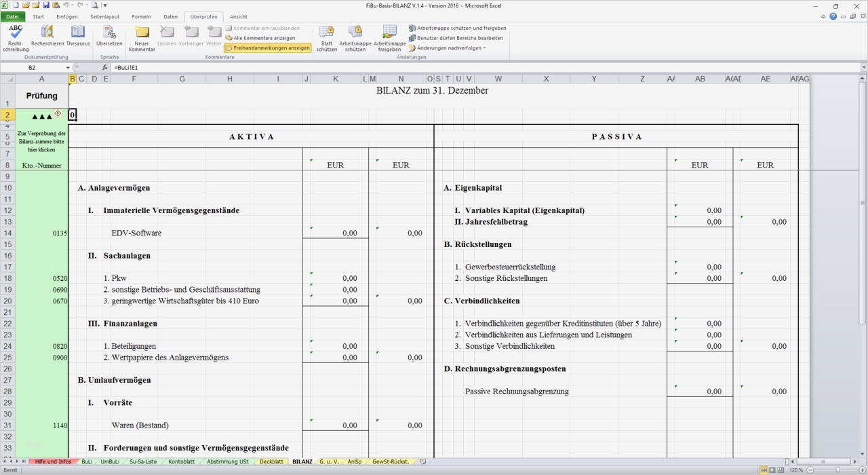Image resolution: width=868 pixels, height=475 pixels.
Task: Open the blue Excel help question mark
Action: coord(833,16)
